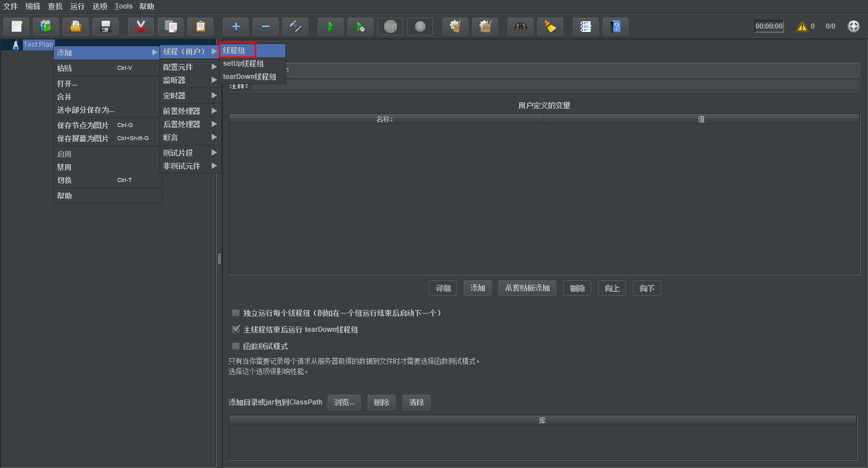Expand the 定时器 submenu

[x=190, y=96]
